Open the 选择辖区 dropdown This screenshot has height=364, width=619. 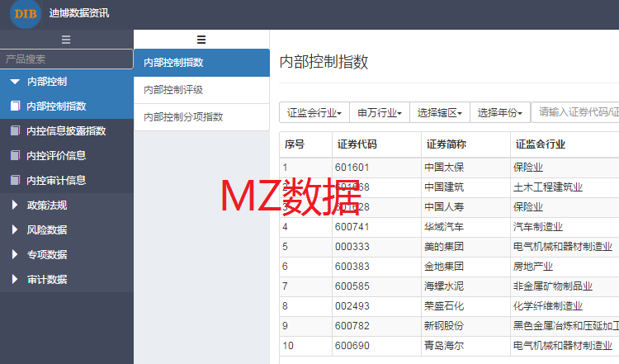pos(440,112)
